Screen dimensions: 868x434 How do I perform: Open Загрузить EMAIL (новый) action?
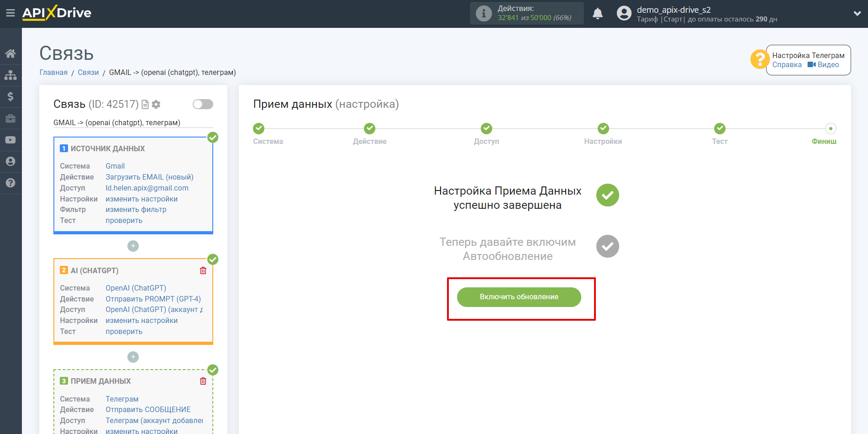tap(149, 177)
